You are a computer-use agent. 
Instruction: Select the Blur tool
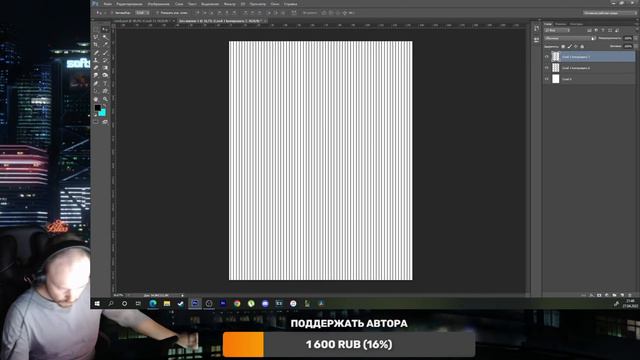95,75
